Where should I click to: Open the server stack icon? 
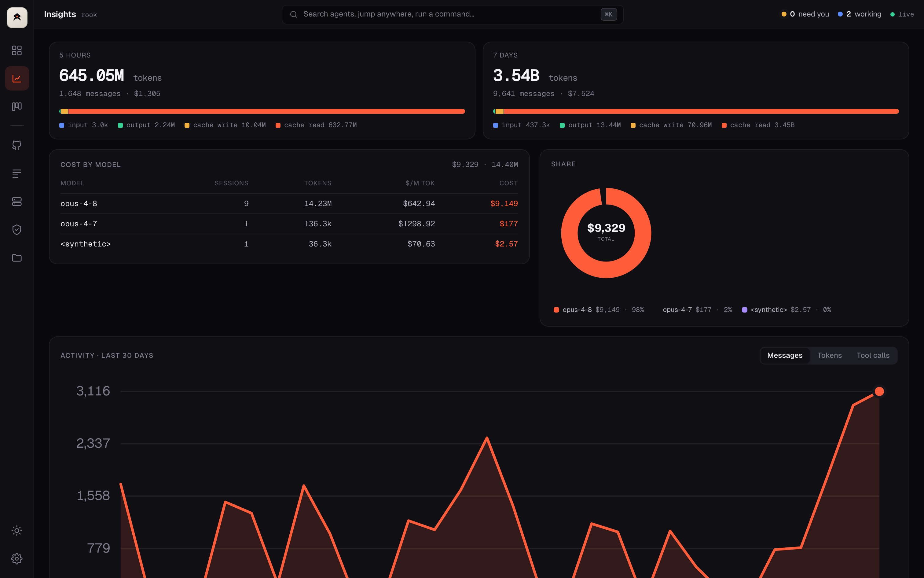click(x=17, y=202)
